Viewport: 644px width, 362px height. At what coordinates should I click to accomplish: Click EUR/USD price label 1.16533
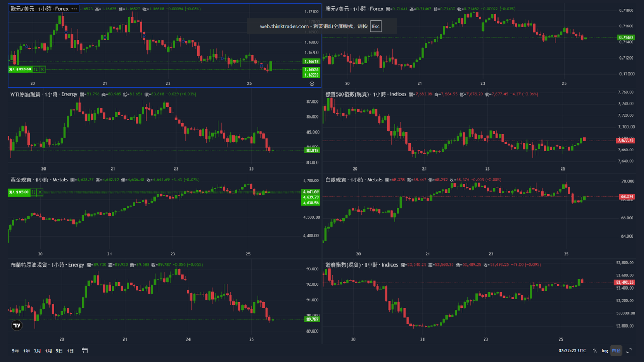tap(311, 75)
